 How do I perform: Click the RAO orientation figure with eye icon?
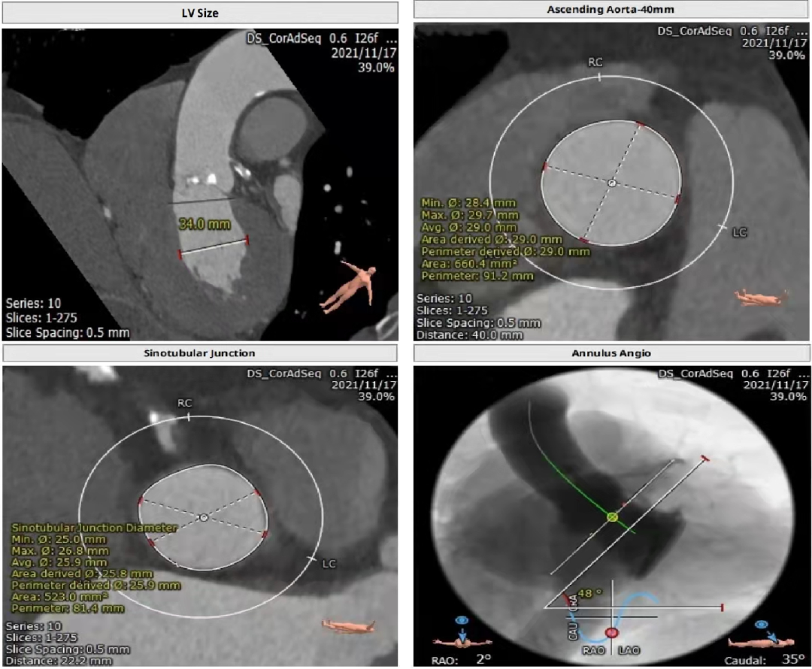tap(462, 633)
